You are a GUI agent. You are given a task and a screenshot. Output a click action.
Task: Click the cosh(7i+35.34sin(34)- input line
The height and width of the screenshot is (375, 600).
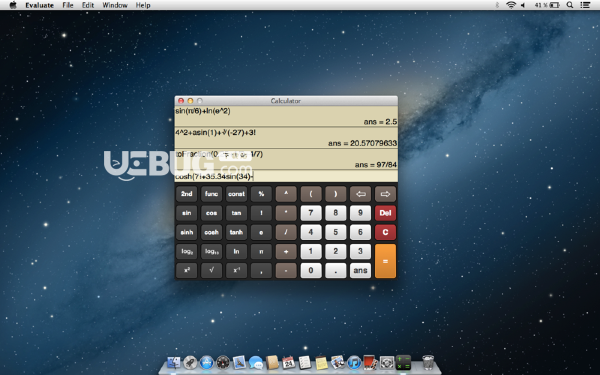coord(286,176)
